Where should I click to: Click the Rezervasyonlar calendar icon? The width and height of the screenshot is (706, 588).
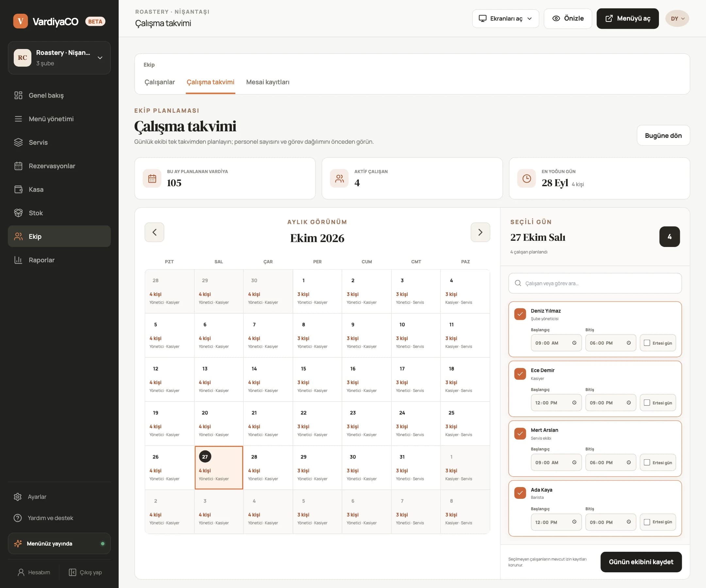pyautogui.click(x=18, y=166)
